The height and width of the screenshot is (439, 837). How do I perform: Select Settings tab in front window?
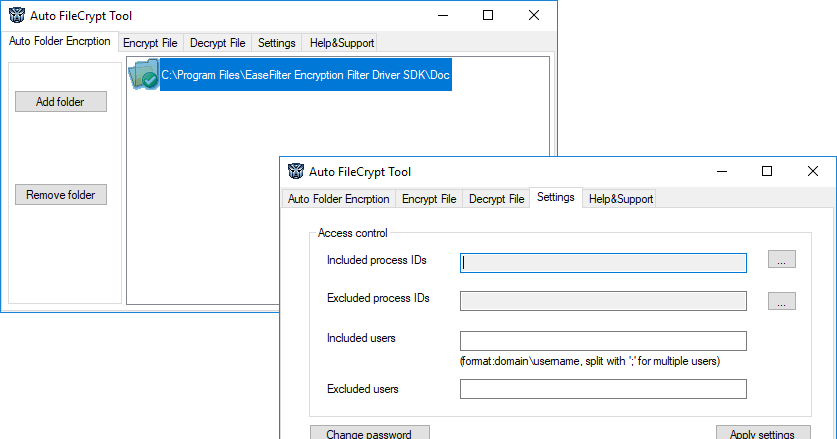coord(556,197)
